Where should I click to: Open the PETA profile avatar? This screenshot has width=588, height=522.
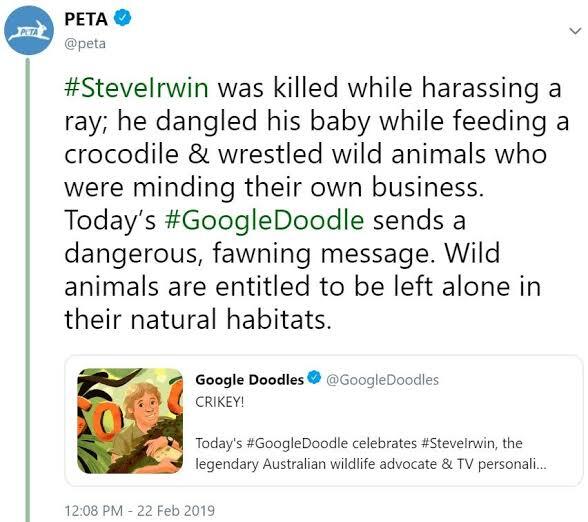pos(29,30)
